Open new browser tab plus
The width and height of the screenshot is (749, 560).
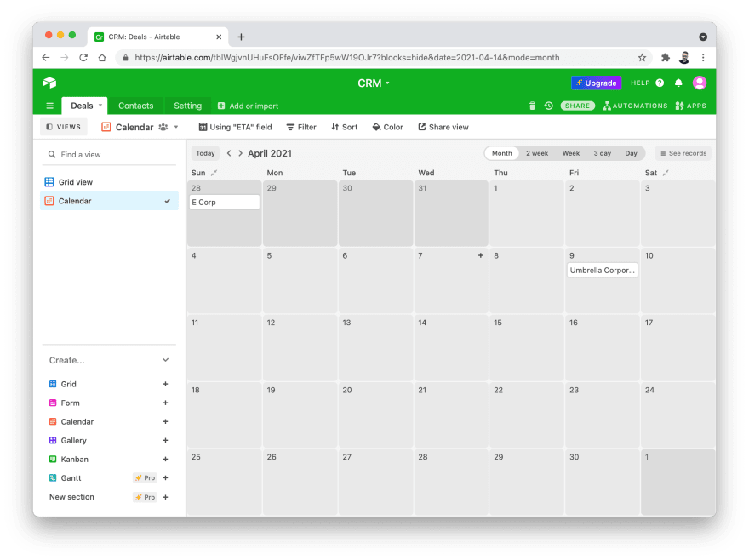pyautogui.click(x=241, y=37)
